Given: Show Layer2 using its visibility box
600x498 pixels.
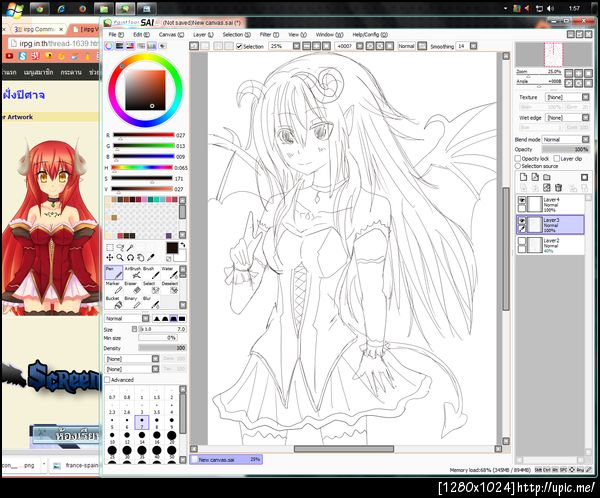Looking at the screenshot, I should tap(522, 241).
